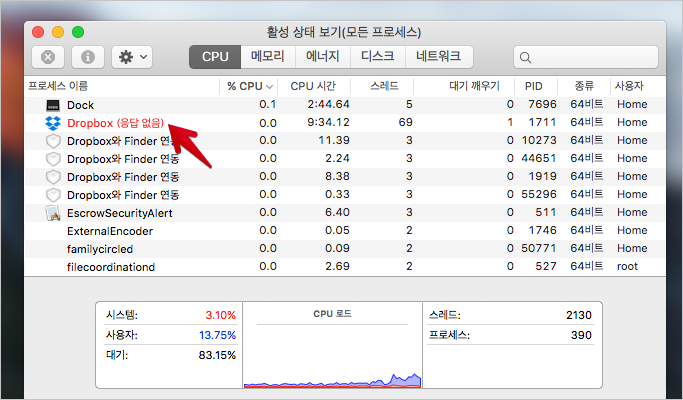Click the green zoom window button
The width and height of the screenshot is (683, 400).
[x=78, y=32]
